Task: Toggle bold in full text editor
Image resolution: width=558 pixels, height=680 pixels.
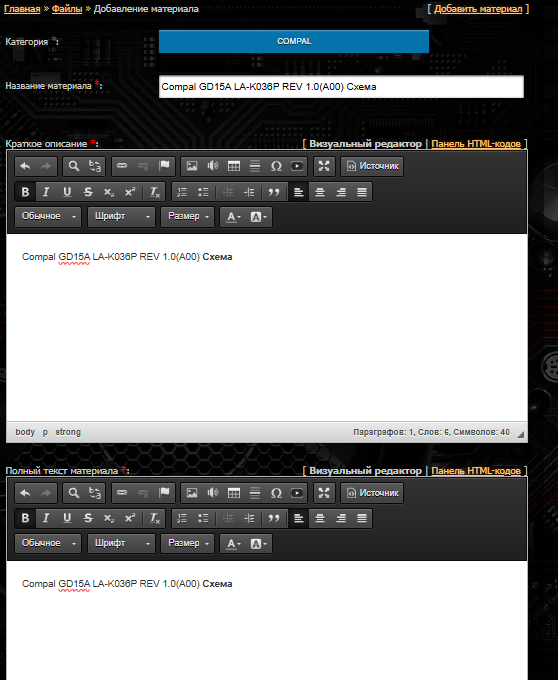Action: click(25, 518)
